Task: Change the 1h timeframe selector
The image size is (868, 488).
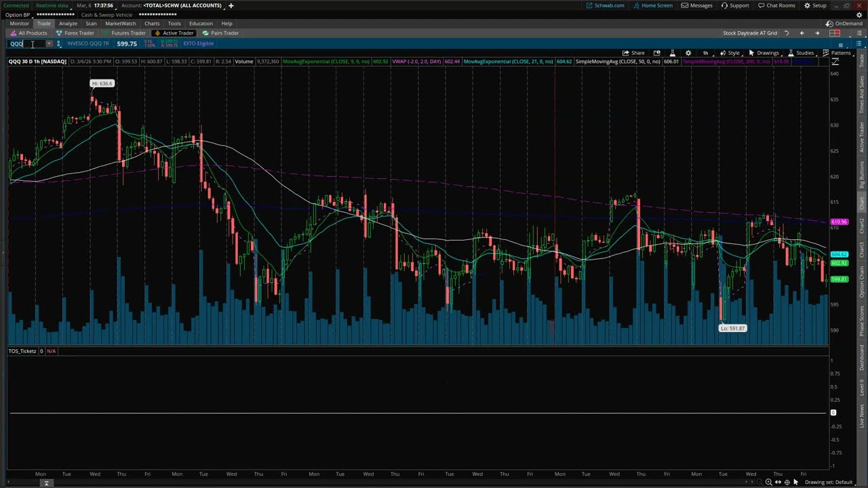Action: 705,53
